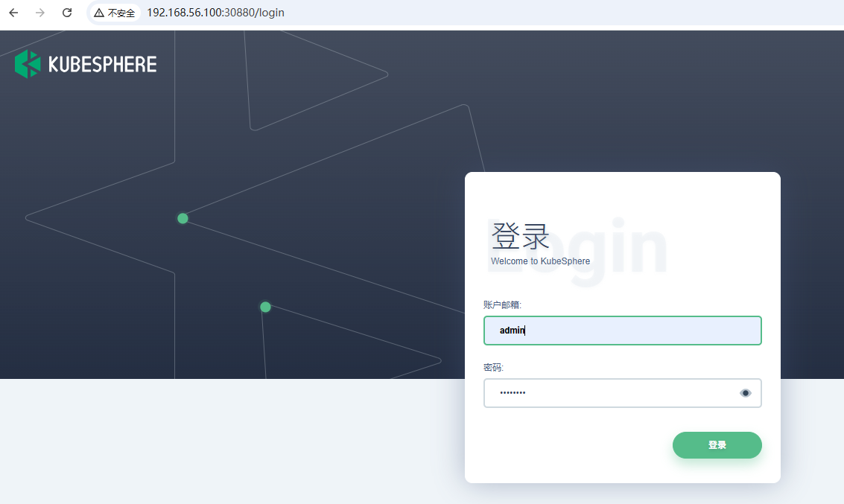The image size is (844, 504).
Task: Click the browser back arrow
Action: pos(13,13)
